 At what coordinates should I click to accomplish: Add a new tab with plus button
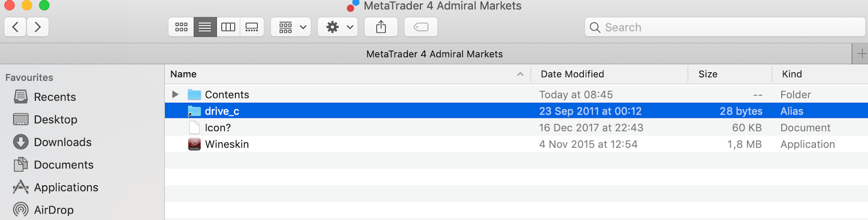[x=861, y=54]
